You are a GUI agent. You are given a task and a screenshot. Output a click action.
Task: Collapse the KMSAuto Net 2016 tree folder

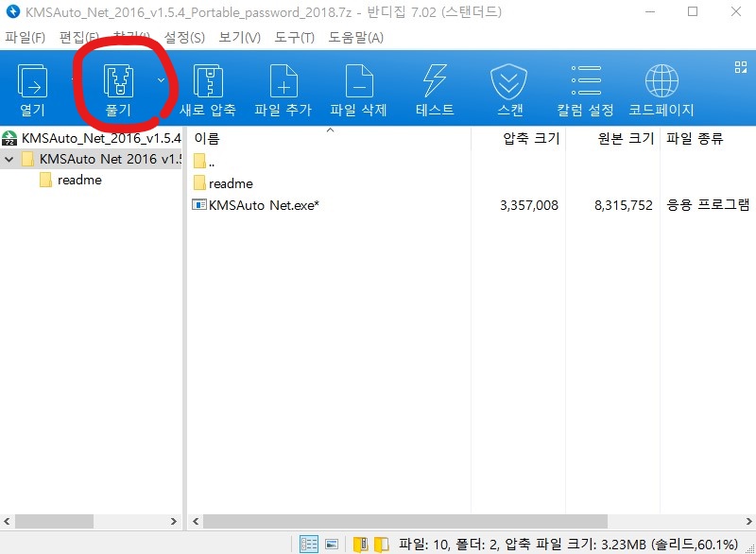[9, 159]
